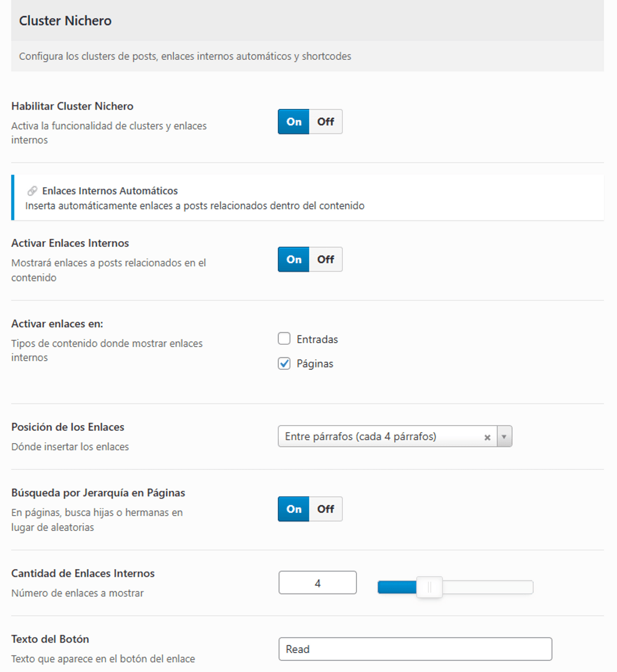Click the empty right side of the slider track
The height and width of the screenshot is (672, 617).
[488, 587]
